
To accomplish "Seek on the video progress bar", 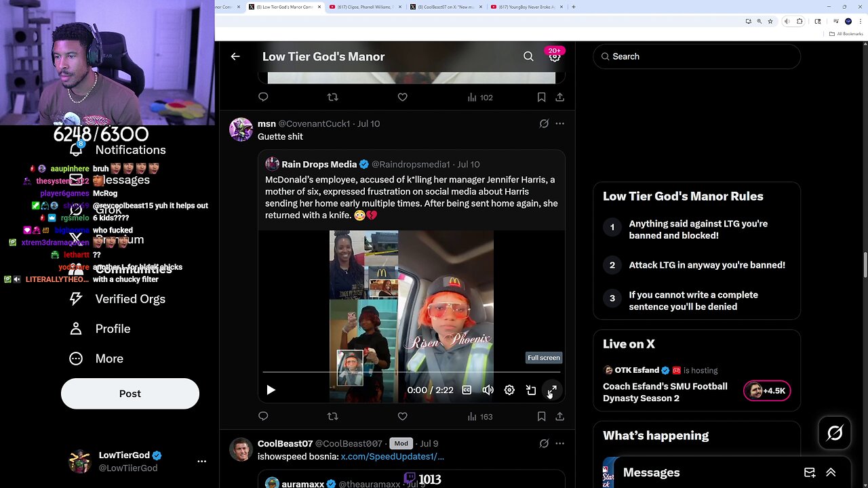I will pos(412,372).
